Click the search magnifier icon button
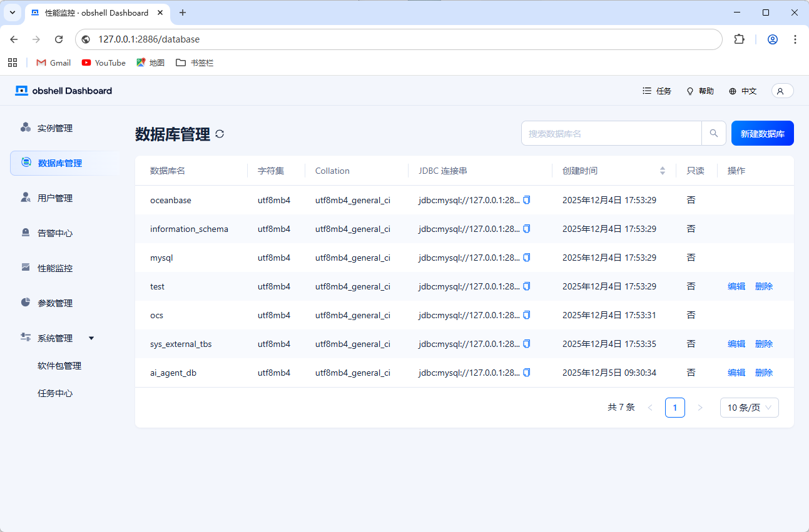 [x=713, y=133]
